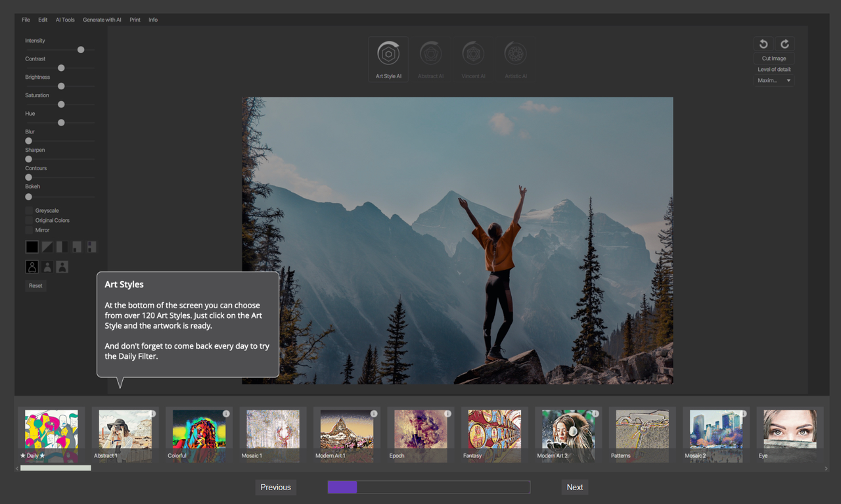Select the diagonal split view icon
This screenshot has width=841, height=504.
point(47,247)
